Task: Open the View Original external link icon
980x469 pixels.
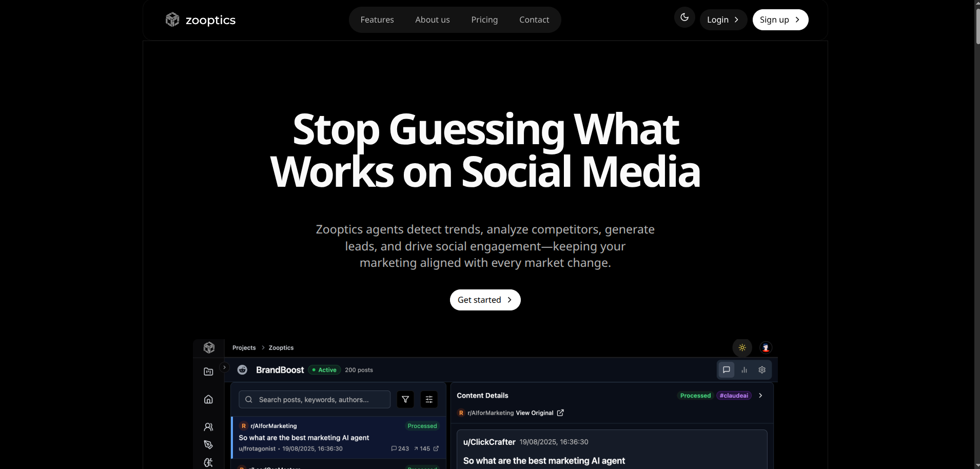Action: (x=560, y=413)
